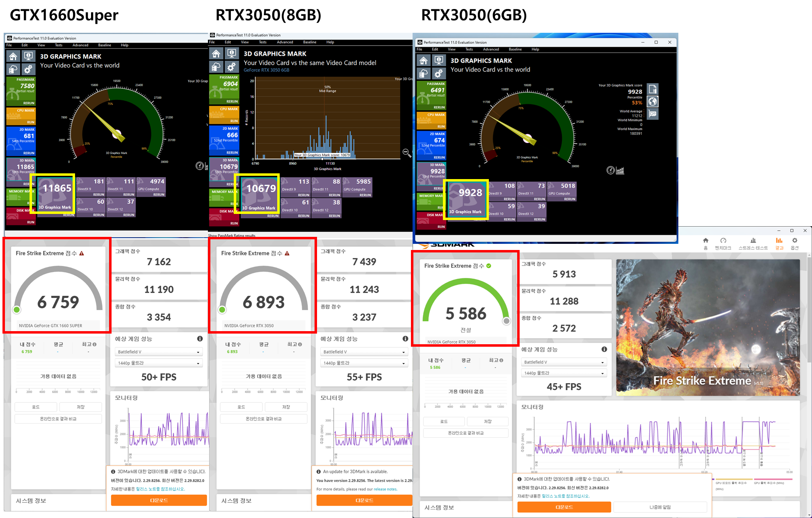Click the 저장 button under the 5 586 score
This screenshot has height=518, width=812.
click(488, 421)
